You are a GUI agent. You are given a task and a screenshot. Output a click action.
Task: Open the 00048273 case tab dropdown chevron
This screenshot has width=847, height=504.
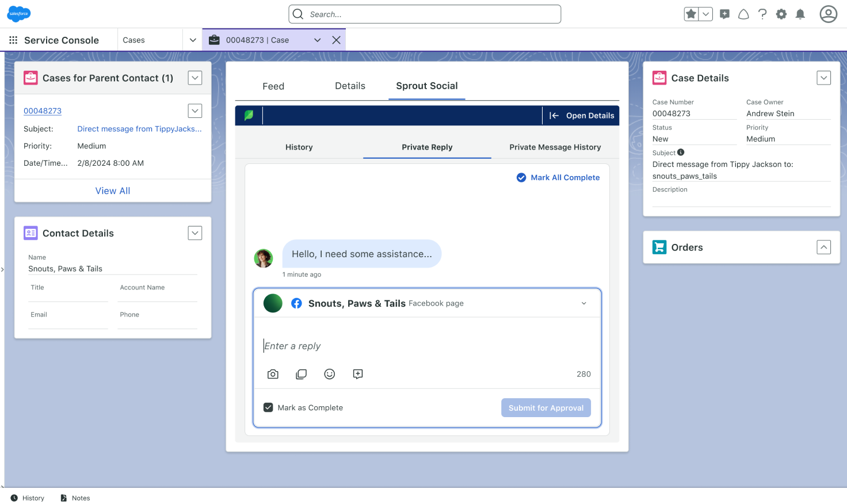pyautogui.click(x=317, y=40)
